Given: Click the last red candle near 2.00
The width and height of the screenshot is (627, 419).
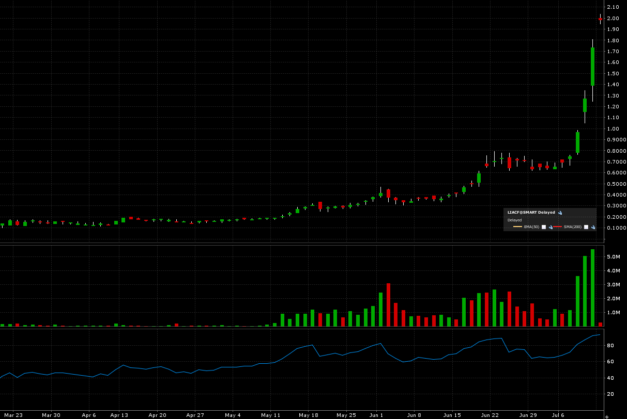Looking at the screenshot, I should pos(600,18).
